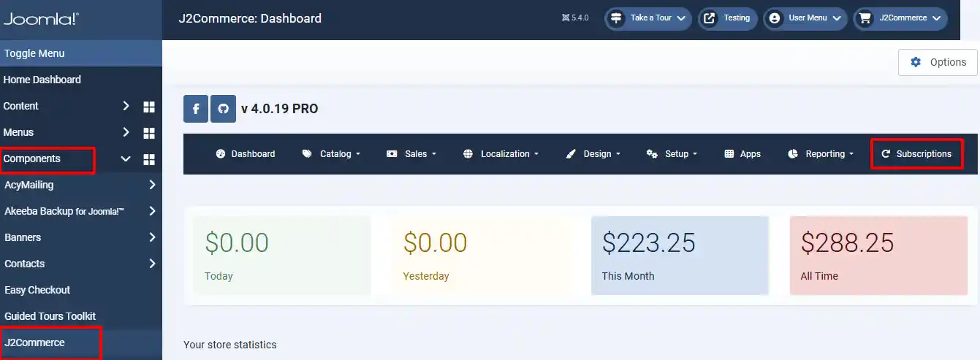Open the User Menu dropdown arrow
Image resolution: width=980 pixels, height=360 pixels.
(837, 18)
